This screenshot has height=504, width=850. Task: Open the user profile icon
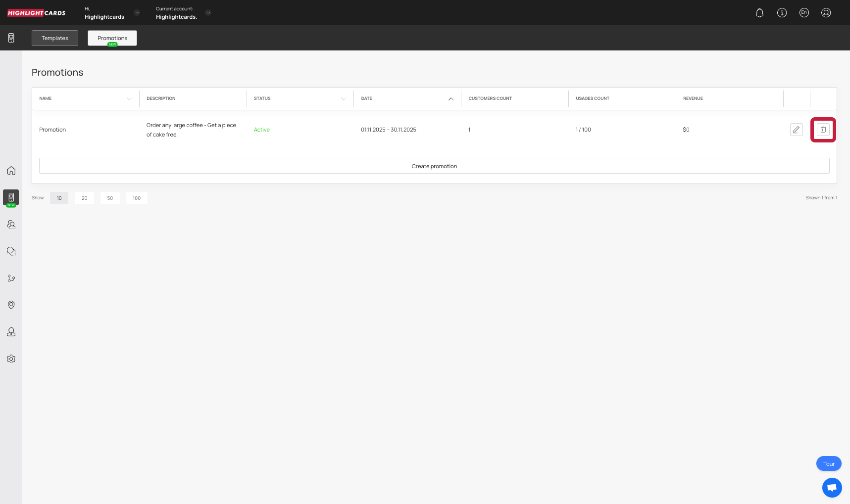826,13
